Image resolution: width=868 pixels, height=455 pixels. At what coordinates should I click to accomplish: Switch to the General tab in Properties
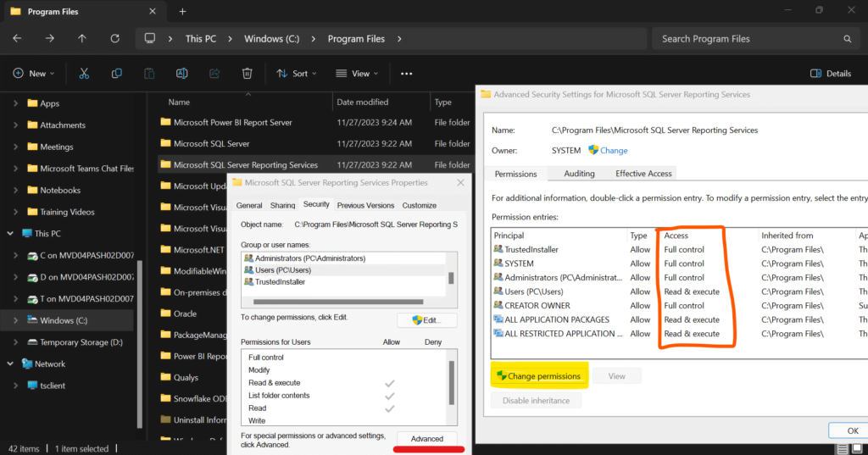click(249, 205)
